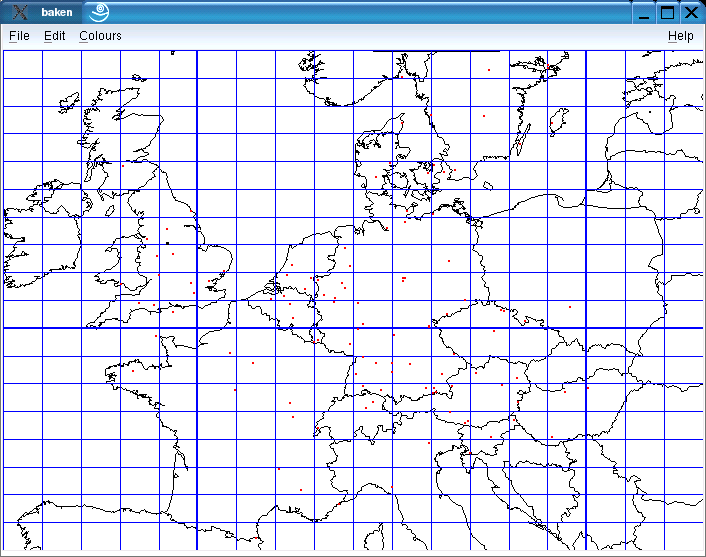
Task: Open the Help menu
Action: tap(680, 36)
